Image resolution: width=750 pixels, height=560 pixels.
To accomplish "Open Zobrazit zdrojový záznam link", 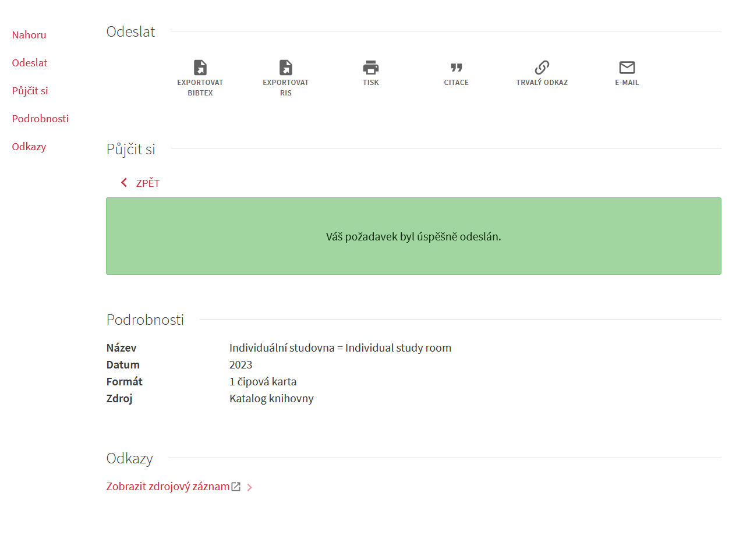I will click(168, 487).
